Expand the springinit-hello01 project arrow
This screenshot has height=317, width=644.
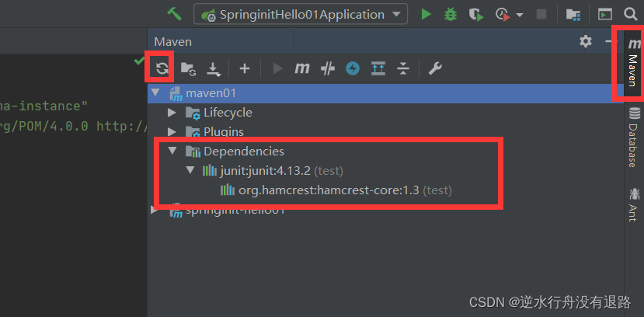coord(155,210)
